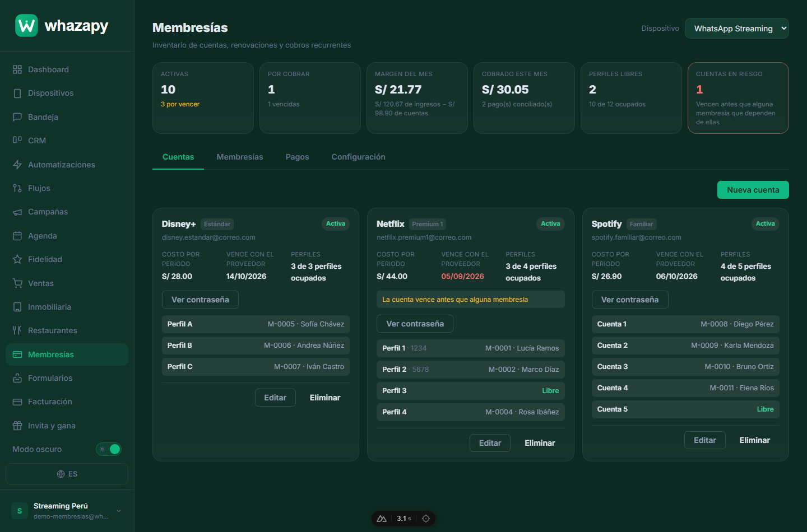
Task: Select Cuenta 3 row with Bruno Ortiz
Action: pyautogui.click(x=685, y=367)
